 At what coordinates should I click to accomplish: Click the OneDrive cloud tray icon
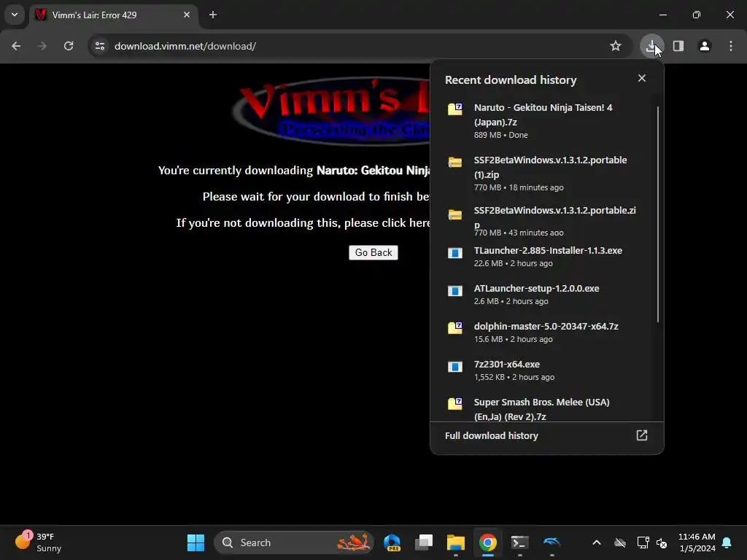click(x=620, y=542)
